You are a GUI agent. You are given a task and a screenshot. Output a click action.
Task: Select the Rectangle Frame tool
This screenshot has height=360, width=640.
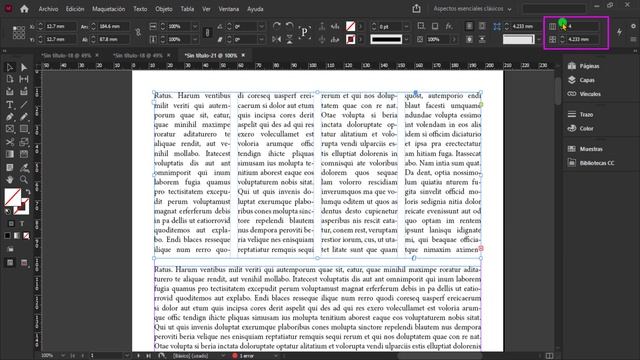click(10, 129)
